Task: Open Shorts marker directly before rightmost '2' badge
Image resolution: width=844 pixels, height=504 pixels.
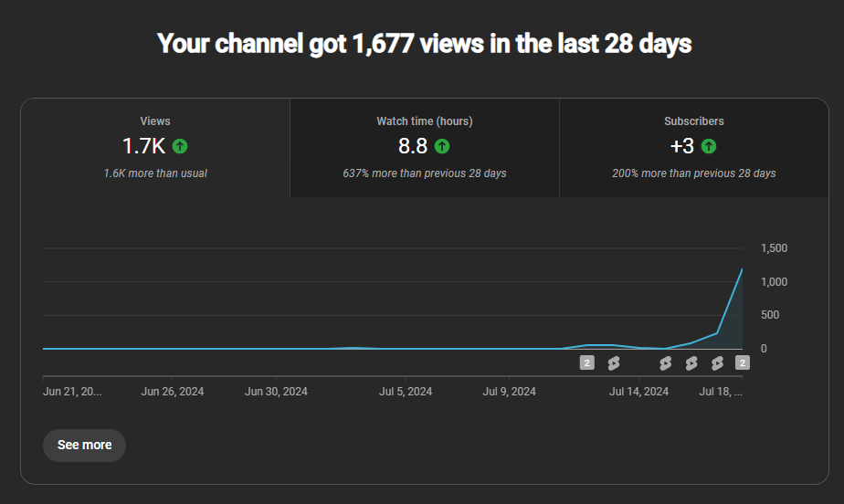Action: (x=717, y=363)
